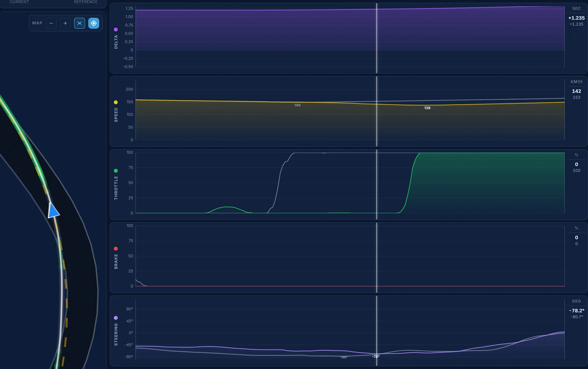This screenshot has width=588, height=369.
Task: Select the SPEED chart axis label
Action: (x=116, y=115)
